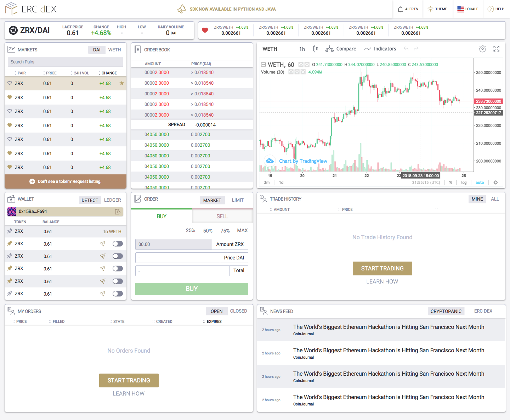
Task: Switch the Markets panel to the WETH tab
Action: [x=114, y=50]
